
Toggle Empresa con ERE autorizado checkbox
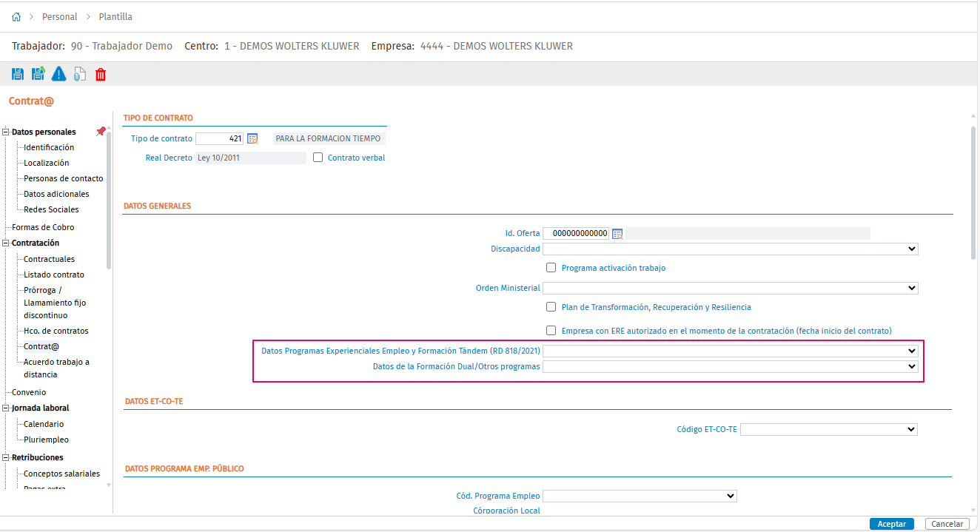pyautogui.click(x=551, y=331)
